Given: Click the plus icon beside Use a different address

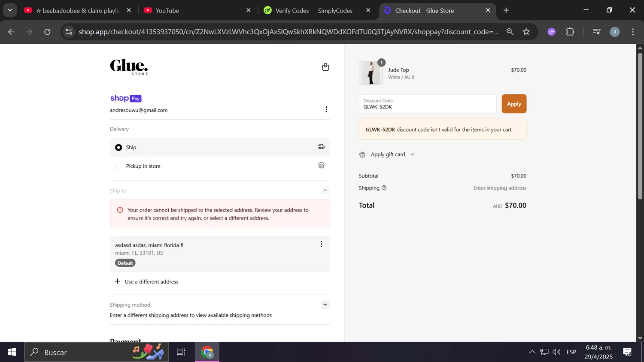Looking at the screenshot, I should point(117,281).
